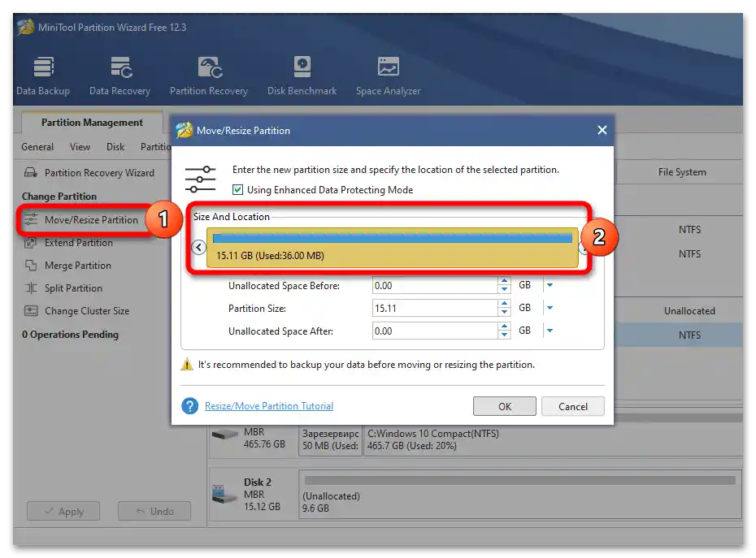Image resolution: width=756 pixels, height=558 pixels.
Task: Click the Change Partition section header
Action: (x=59, y=197)
